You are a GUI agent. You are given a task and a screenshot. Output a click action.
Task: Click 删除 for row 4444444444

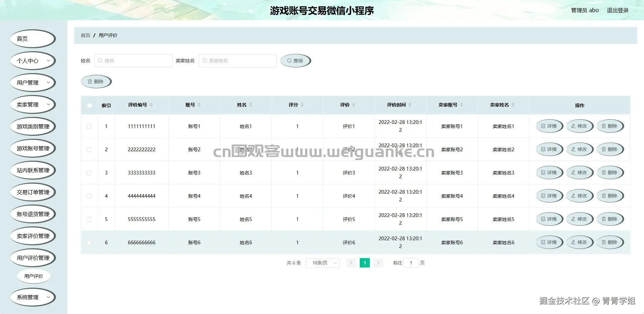point(610,196)
